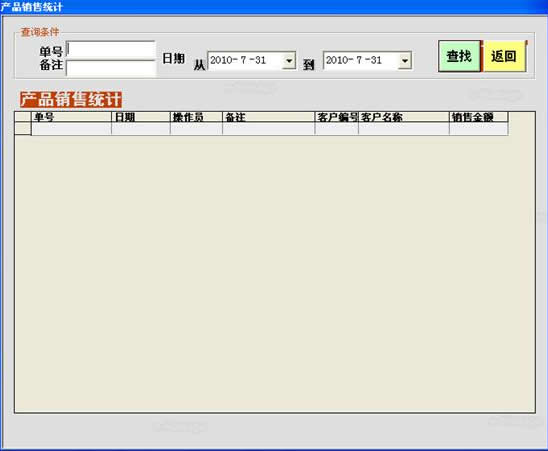Click the 客户编号 column header

point(337,117)
